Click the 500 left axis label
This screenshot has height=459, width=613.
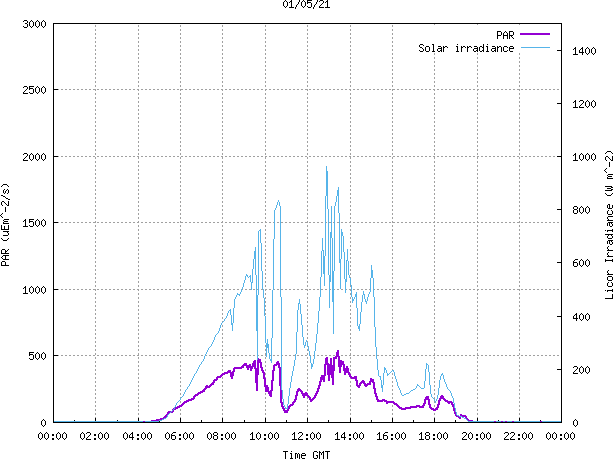38,356
